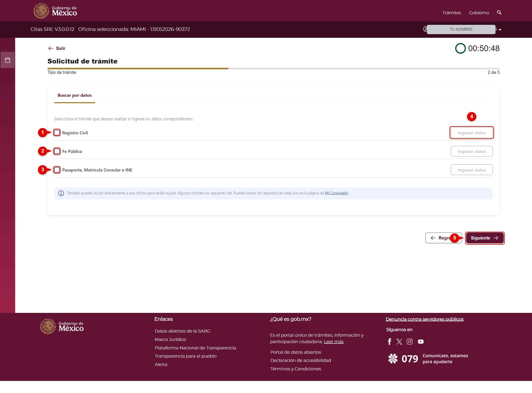Click the 00:50:48 timer text
This screenshot has height=393, width=532.
(x=483, y=48)
